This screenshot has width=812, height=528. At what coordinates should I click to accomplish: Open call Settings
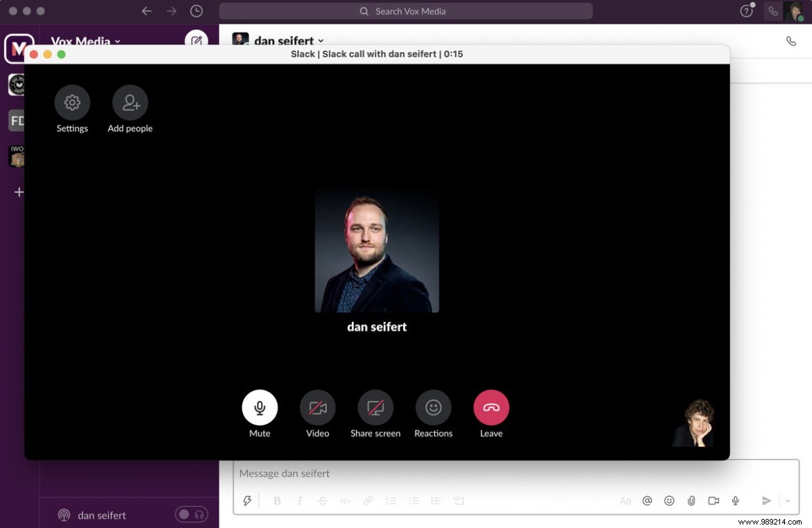(72, 102)
